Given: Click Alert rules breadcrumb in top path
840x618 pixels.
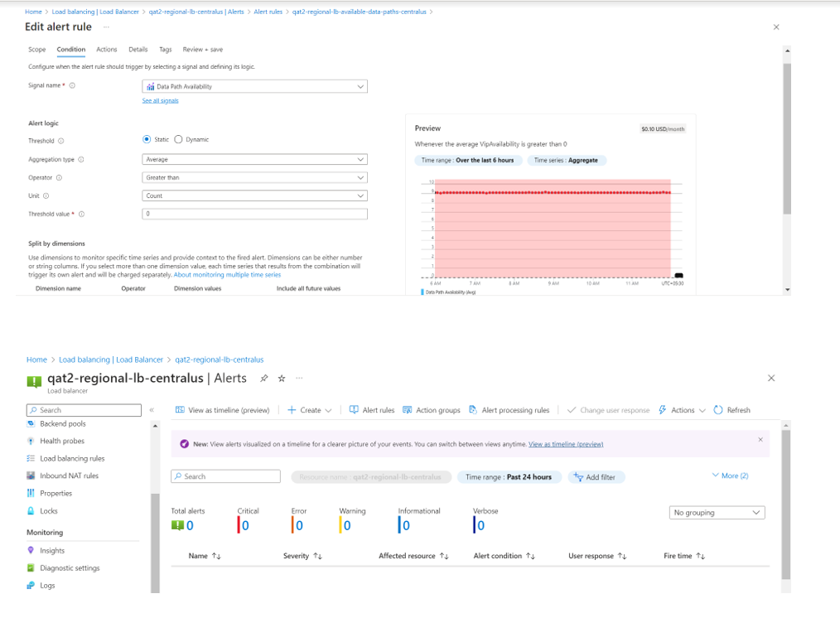Looking at the screenshot, I should (268, 12).
